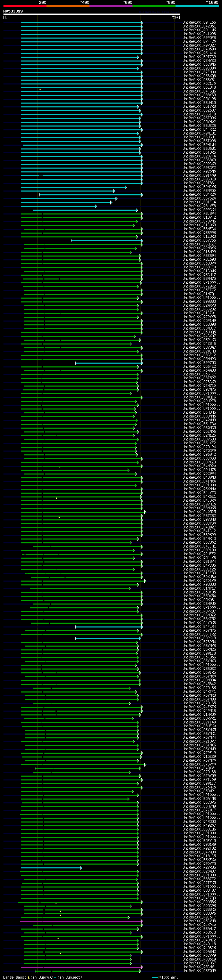
Task: Select label UniRef100_Q4FZQ3
Action: click(199, 898)
